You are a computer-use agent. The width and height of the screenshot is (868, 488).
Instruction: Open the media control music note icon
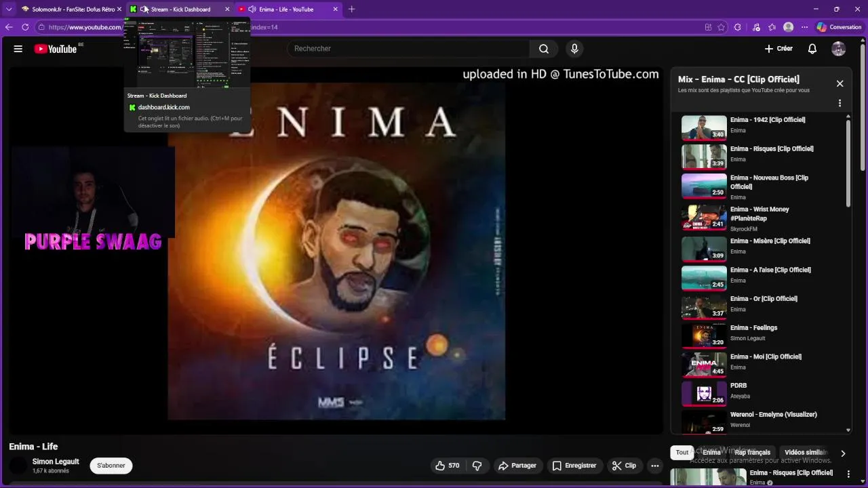(x=756, y=27)
